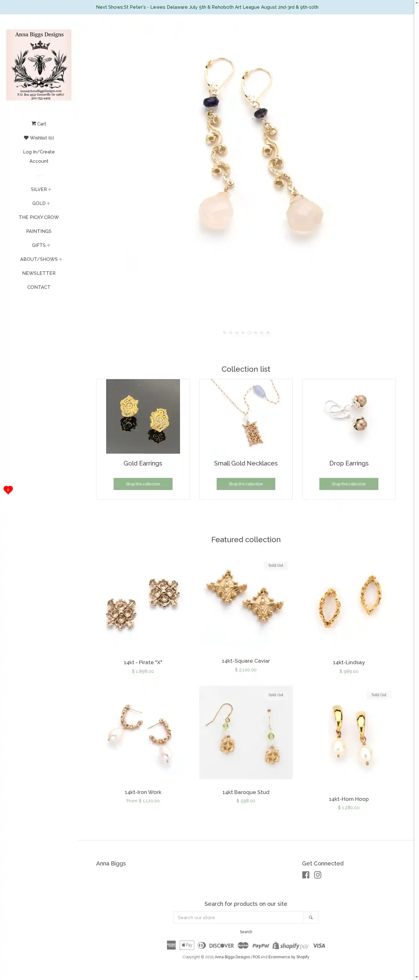
Task: Expand the SILVER menu plus sign
Action: (49, 189)
